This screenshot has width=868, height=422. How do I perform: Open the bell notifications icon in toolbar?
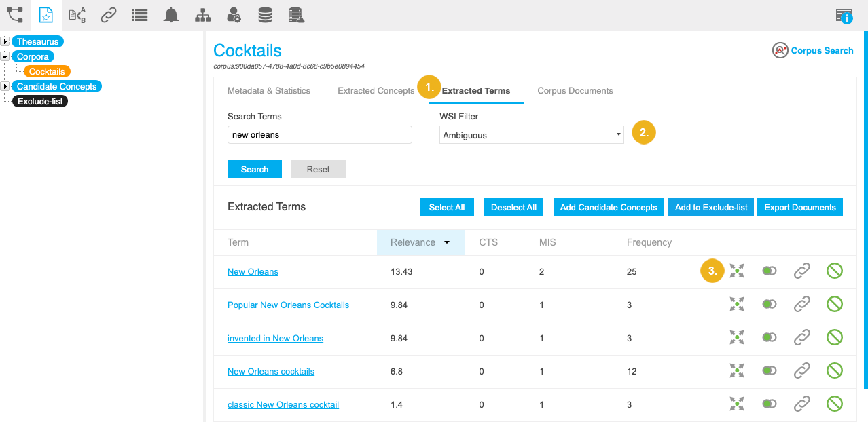(171, 15)
